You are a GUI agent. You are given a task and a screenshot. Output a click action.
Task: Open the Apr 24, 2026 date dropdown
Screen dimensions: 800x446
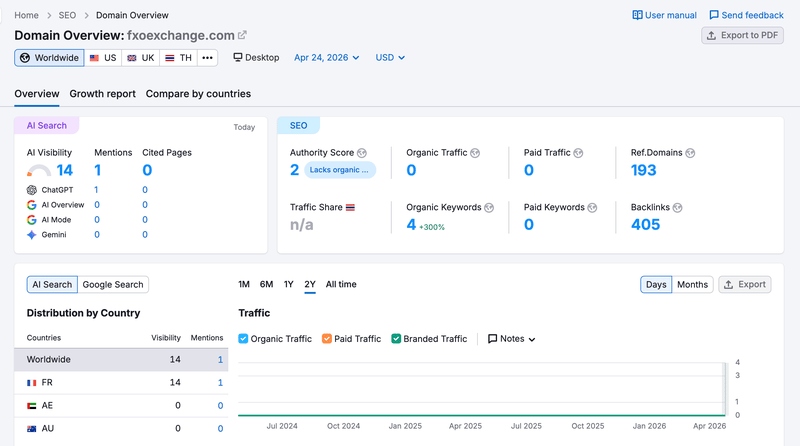pos(327,58)
